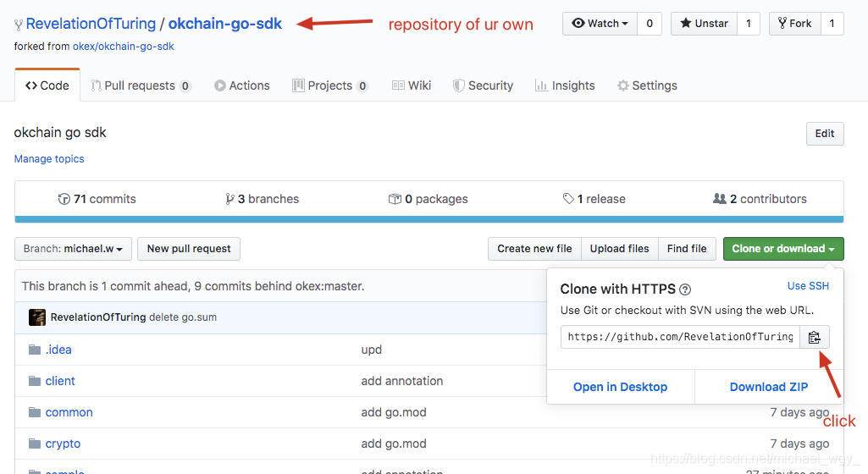Open the okchain-go-sdk repository name link

pyautogui.click(x=224, y=24)
